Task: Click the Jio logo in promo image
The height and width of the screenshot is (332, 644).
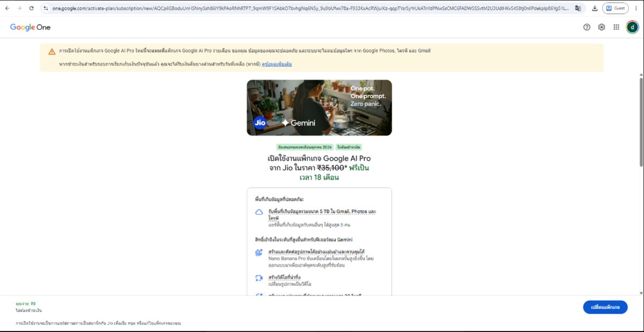Action: [260, 122]
